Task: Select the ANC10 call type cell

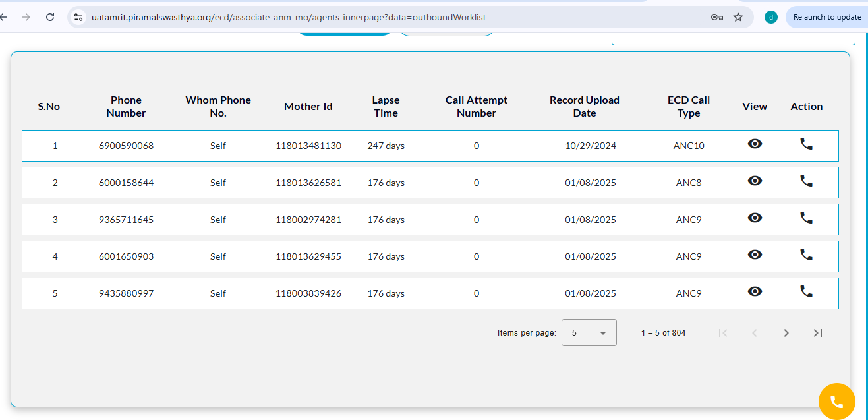Action: coord(690,146)
